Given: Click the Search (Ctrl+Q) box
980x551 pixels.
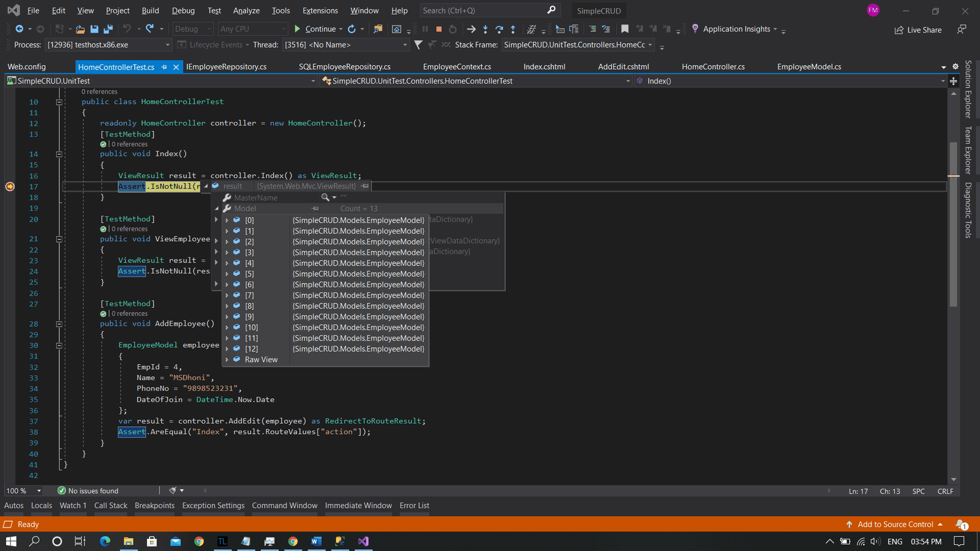Looking at the screenshot, I should point(484,10).
